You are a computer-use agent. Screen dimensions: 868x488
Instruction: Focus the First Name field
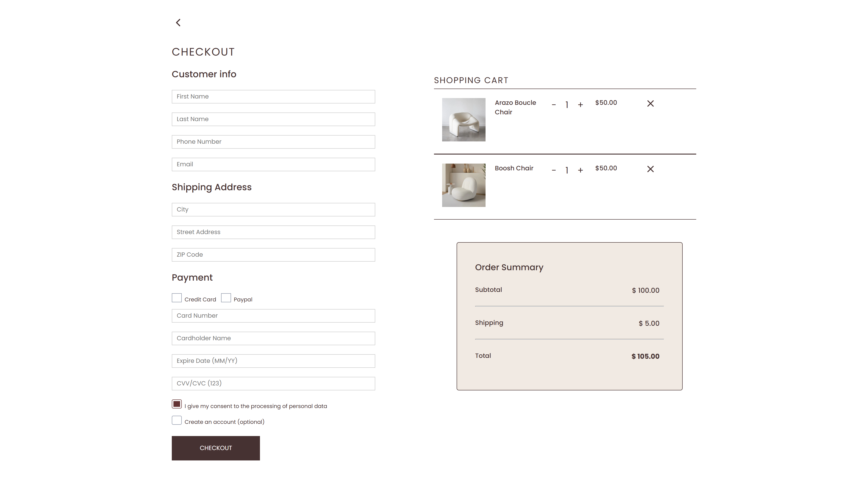tap(273, 97)
